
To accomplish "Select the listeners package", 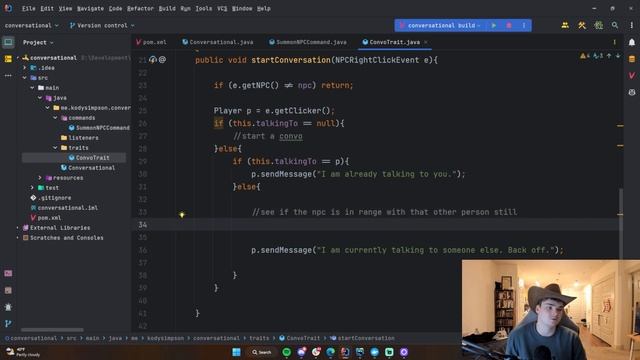I will [x=80, y=138].
